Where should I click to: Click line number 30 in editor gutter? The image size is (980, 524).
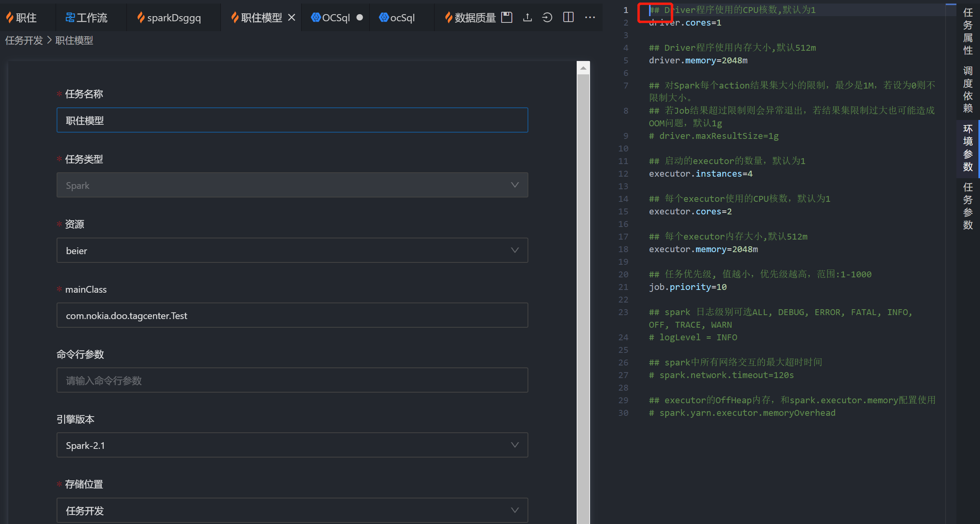coord(623,413)
